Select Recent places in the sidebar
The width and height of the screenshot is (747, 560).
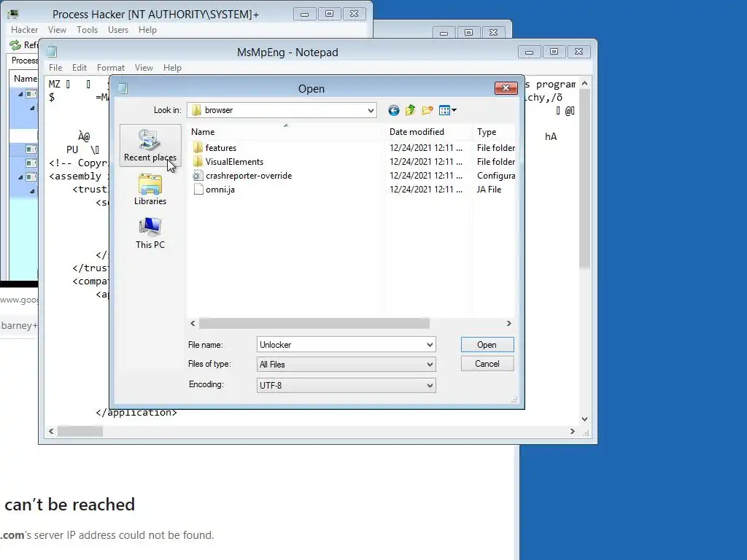point(150,146)
